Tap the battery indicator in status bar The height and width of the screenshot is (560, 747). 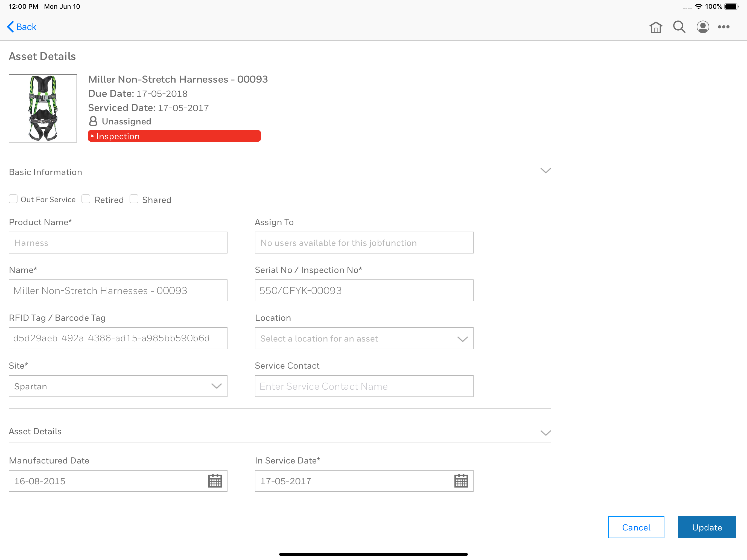click(731, 6)
